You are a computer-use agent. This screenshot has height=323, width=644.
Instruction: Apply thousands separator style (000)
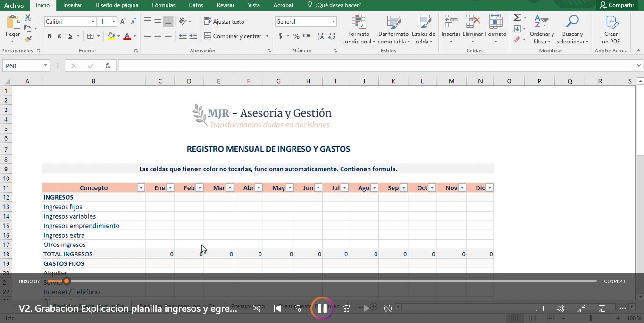307,36
